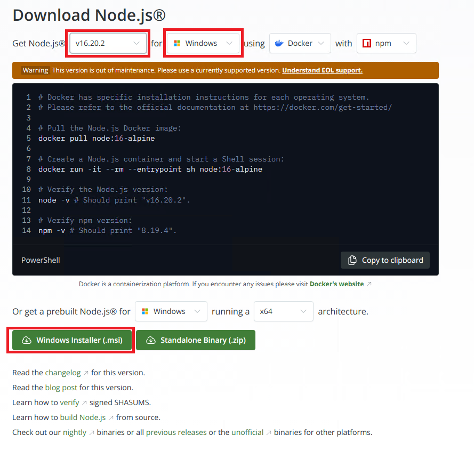Open the Node.js version dropdown showing v16.20.2
474x476 pixels.
[x=107, y=43]
